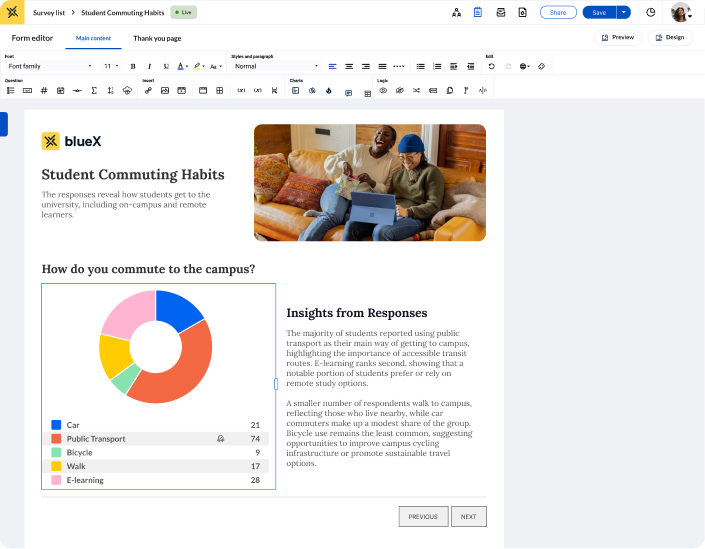Insert a page break
Viewport: 705px width, 549px height.
274,90
